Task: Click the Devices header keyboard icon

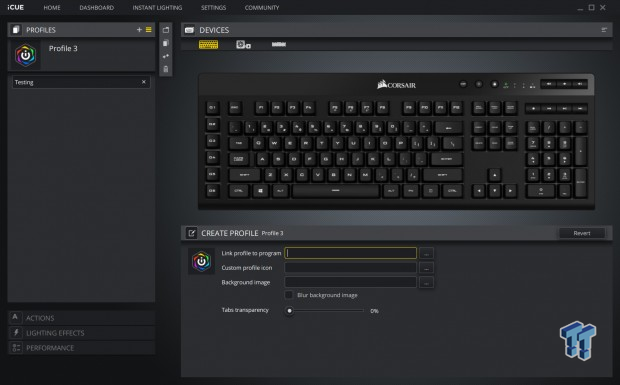Action: [x=189, y=30]
